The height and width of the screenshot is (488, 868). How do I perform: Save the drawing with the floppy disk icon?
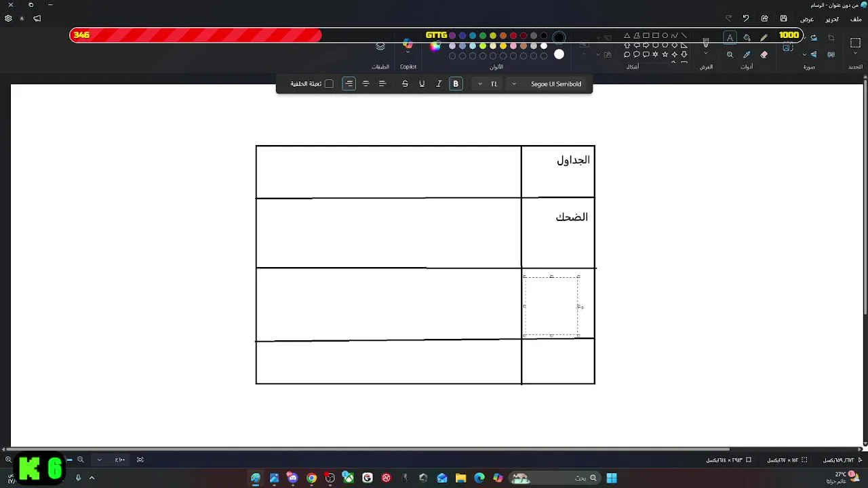784,18
